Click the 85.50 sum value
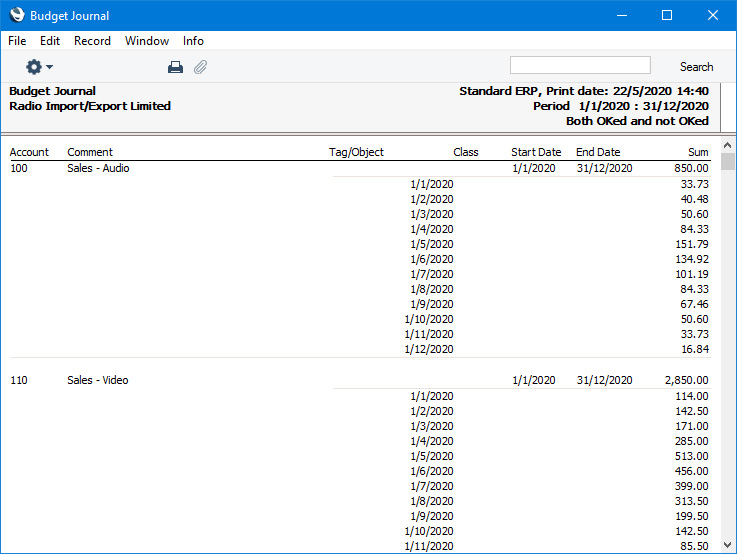737x554 pixels. 694,546
